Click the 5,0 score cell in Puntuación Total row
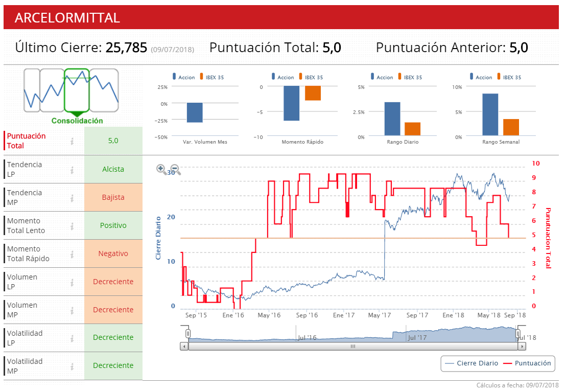Viewport: 565px width, 392px height. 113,141
